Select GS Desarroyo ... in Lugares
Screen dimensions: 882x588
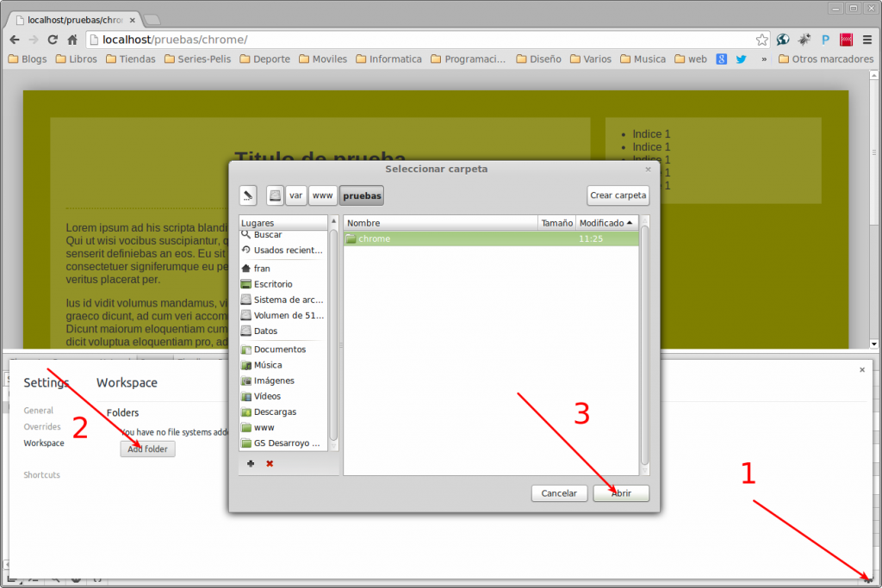283,443
